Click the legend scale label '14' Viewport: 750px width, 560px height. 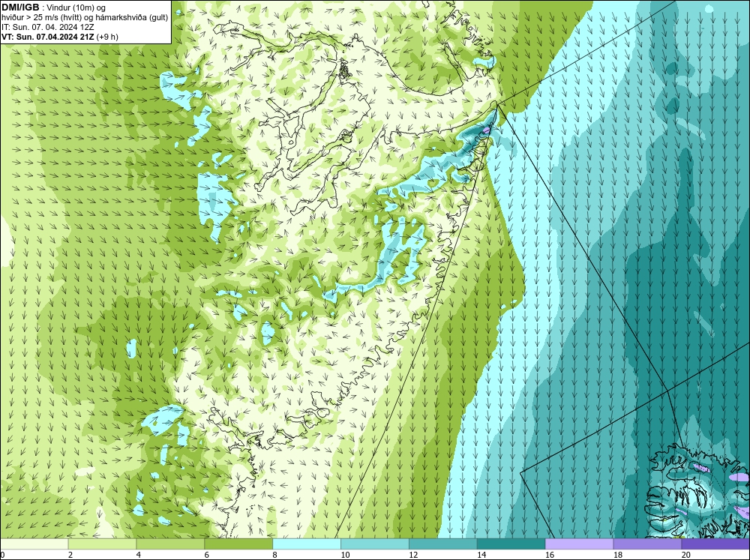(481, 555)
